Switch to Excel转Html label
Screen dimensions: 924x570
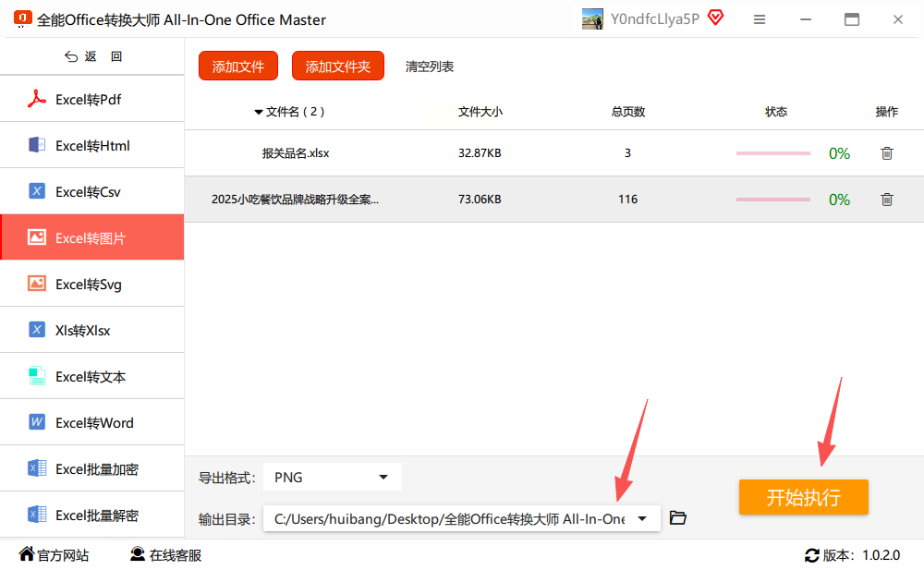pyautogui.click(x=92, y=146)
